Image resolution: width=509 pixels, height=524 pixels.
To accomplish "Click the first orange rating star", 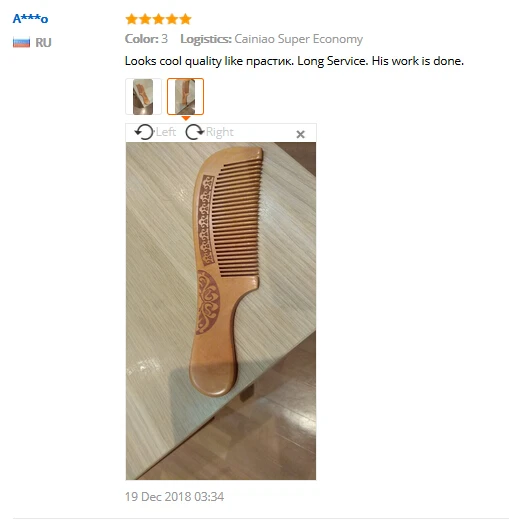I will (x=132, y=19).
